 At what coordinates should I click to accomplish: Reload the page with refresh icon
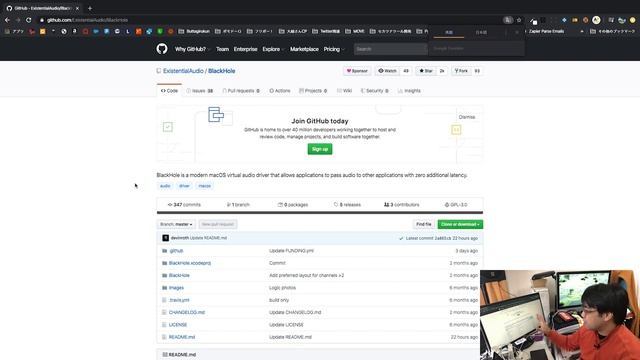tap(29, 20)
